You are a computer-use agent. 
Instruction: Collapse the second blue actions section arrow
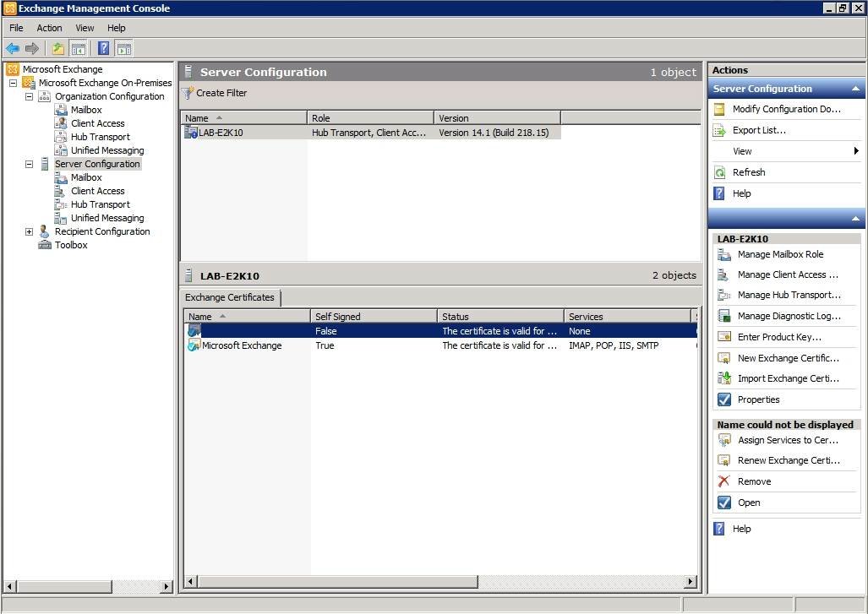(856, 219)
